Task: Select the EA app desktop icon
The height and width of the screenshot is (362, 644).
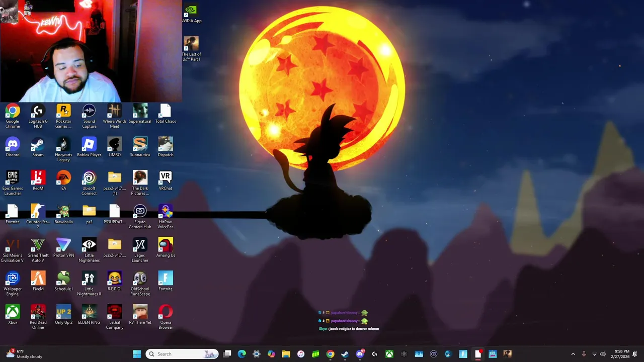Action: [x=63, y=181]
